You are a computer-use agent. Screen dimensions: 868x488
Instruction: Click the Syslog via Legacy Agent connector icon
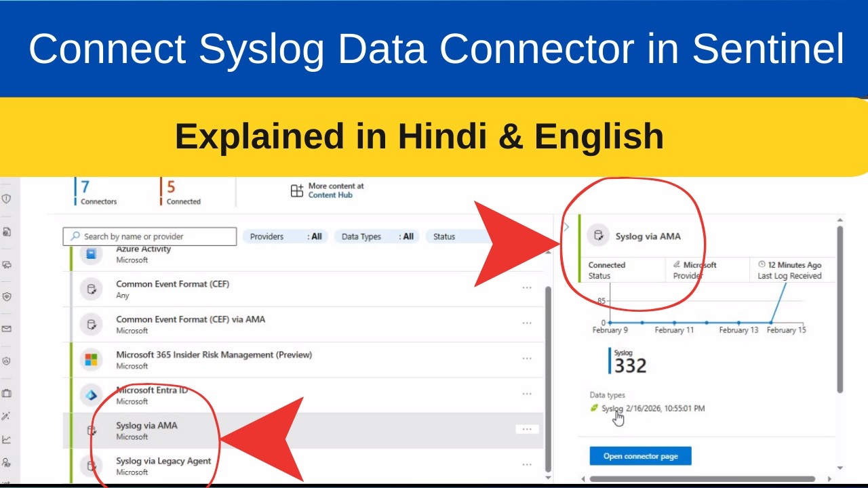point(91,466)
